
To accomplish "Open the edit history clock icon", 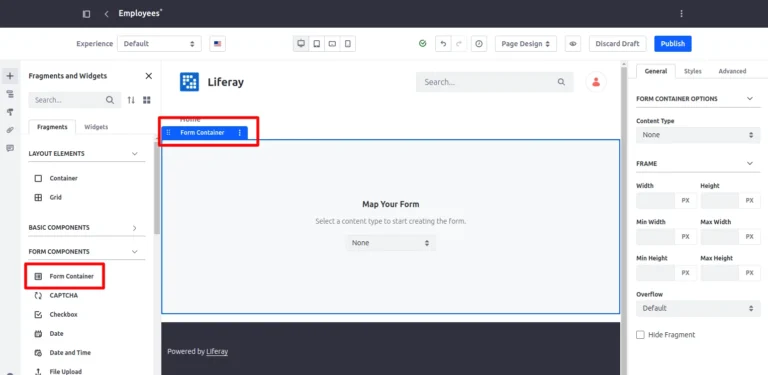I will pos(479,44).
